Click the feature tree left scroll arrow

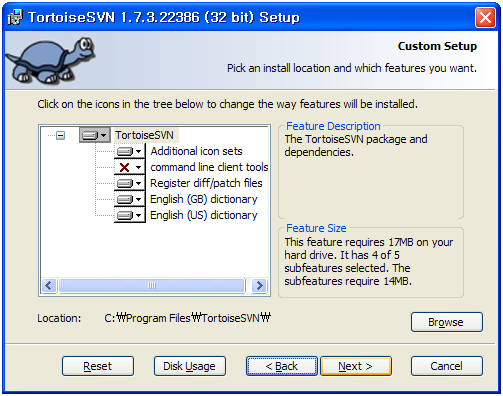pyautogui.click(x=49, y=286)
